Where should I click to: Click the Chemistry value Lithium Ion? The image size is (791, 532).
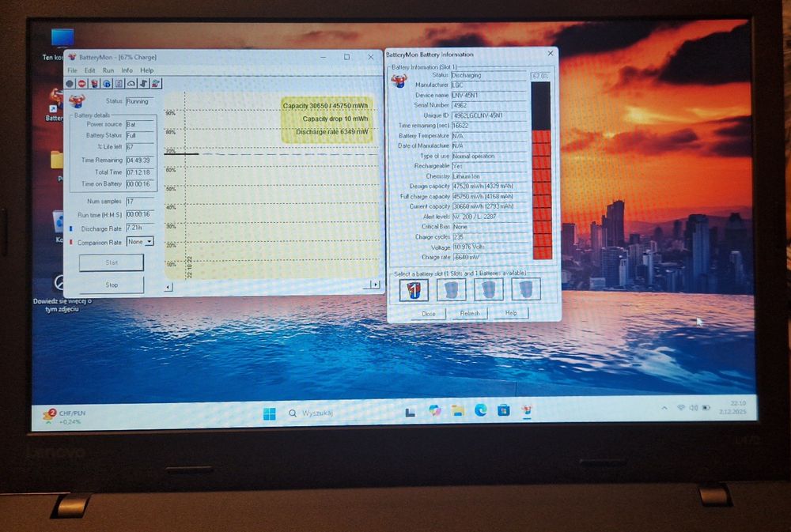point(490,176)
